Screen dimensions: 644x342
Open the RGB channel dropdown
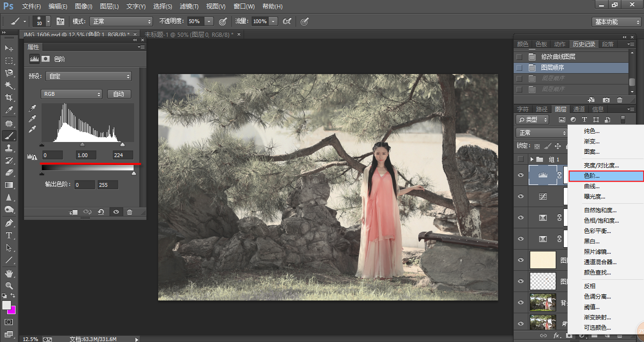[71, 94]
